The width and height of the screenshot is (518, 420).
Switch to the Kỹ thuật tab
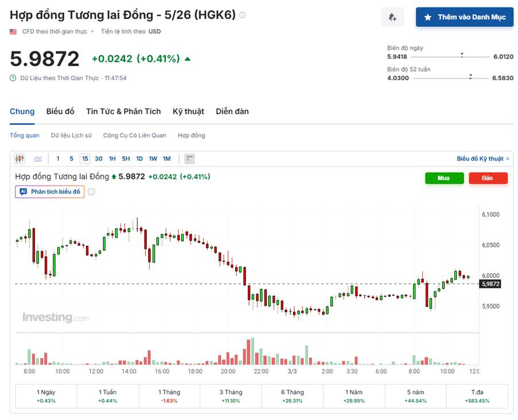point(188,111)
